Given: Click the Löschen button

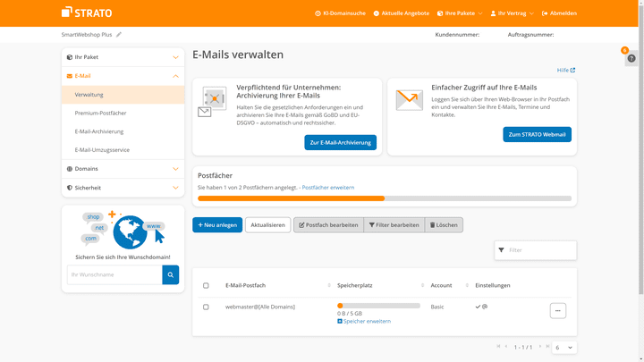Looking at the screenshot, I should (444, 225).
